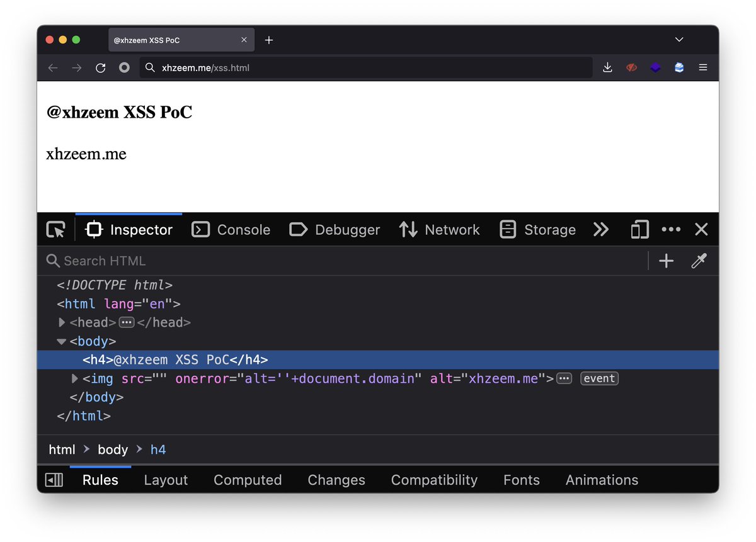Open the Computed sidebar tab
Screen dimensions: 756x542
pyautogui.click(x=248, y=480)
